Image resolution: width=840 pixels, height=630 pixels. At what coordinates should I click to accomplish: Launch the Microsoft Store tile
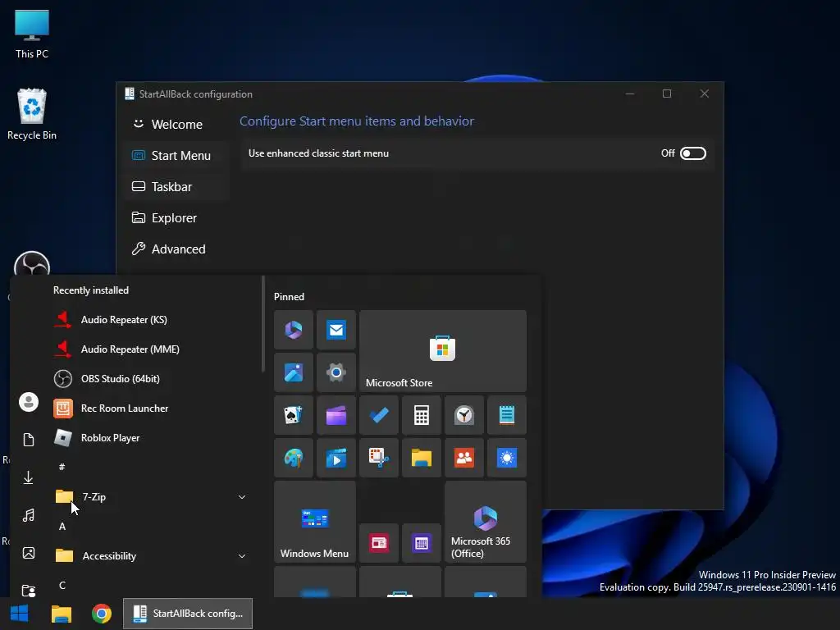pyautogui.click(x=442, y=351)
